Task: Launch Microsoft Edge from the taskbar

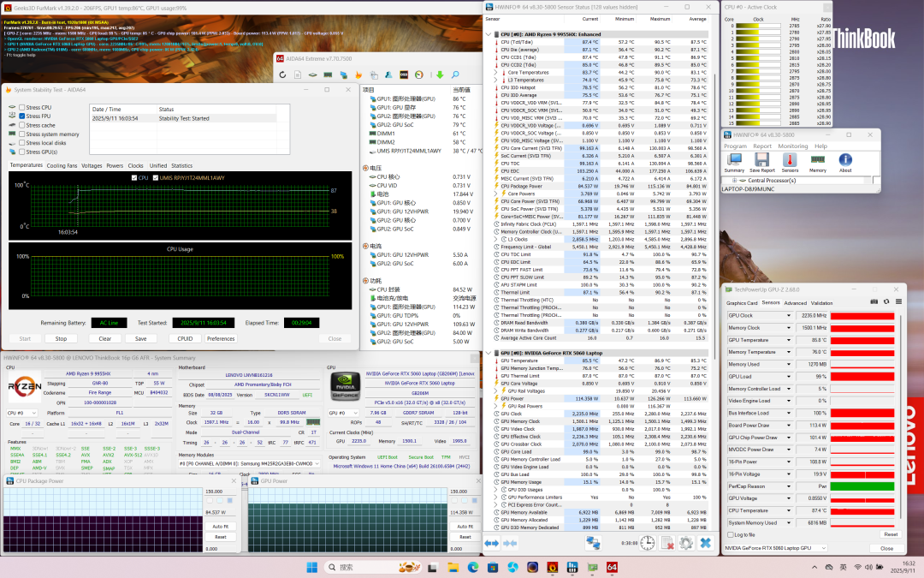Action: (x=472, y=568)
